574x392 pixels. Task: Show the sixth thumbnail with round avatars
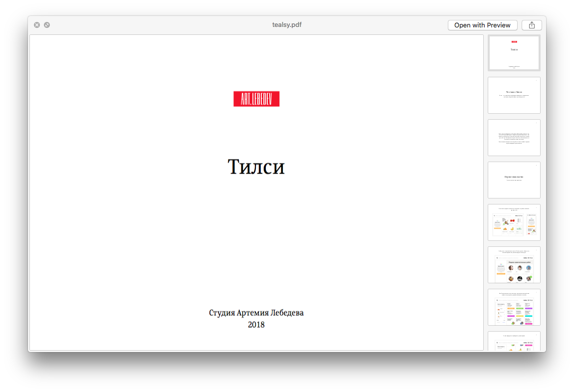pyautogui.click(x=514, y=265)
